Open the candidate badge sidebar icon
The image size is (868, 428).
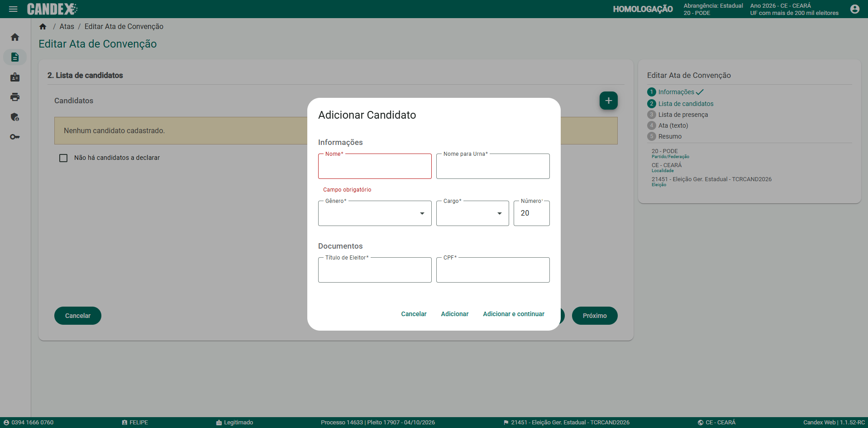point(15,77)
